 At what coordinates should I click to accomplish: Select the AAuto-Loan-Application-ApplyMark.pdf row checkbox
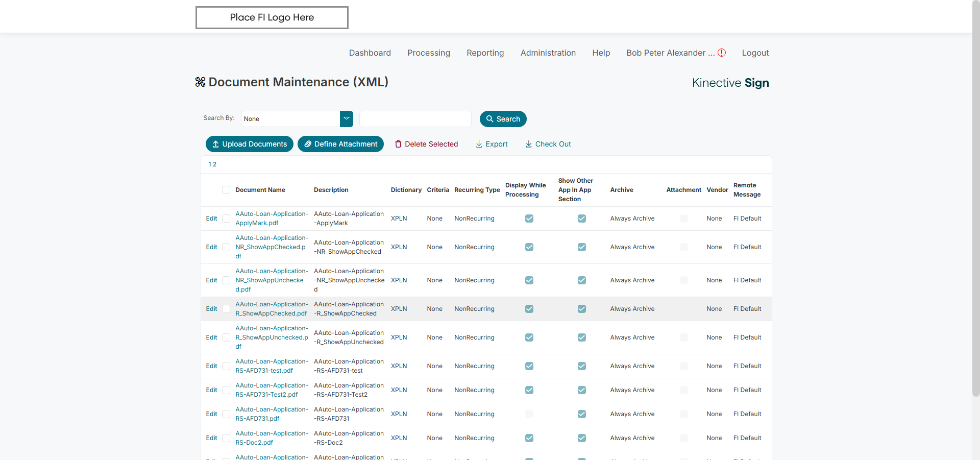click(226, 219)
